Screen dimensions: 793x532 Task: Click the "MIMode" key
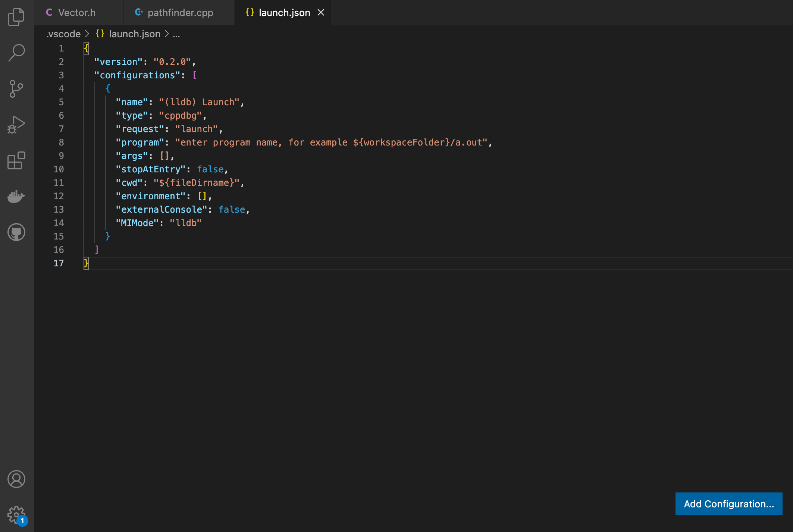click(x=138, y=223)
